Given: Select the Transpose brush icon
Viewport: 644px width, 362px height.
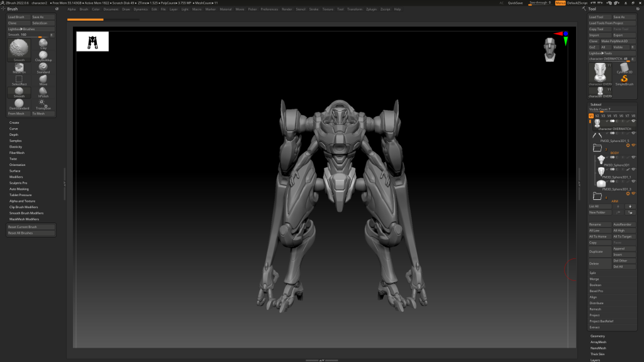Looking at the screenshot, I should [x=43, y=103].
